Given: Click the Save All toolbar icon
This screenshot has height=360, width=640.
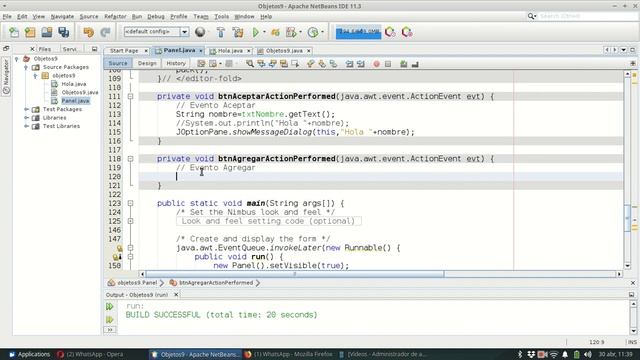Looking at the screenshot, I should pyautogui.click(x=64, y=32).
